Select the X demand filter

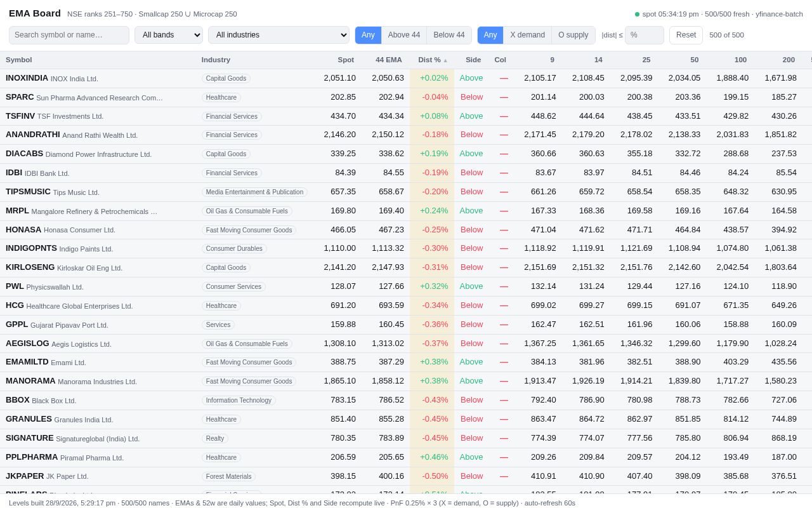(x=527, y=35)
